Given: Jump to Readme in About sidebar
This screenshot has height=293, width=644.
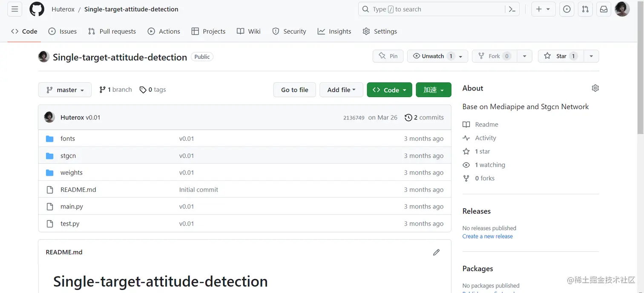Looking at the screenshot, I should pyautogui.click(x=480, y=125).
